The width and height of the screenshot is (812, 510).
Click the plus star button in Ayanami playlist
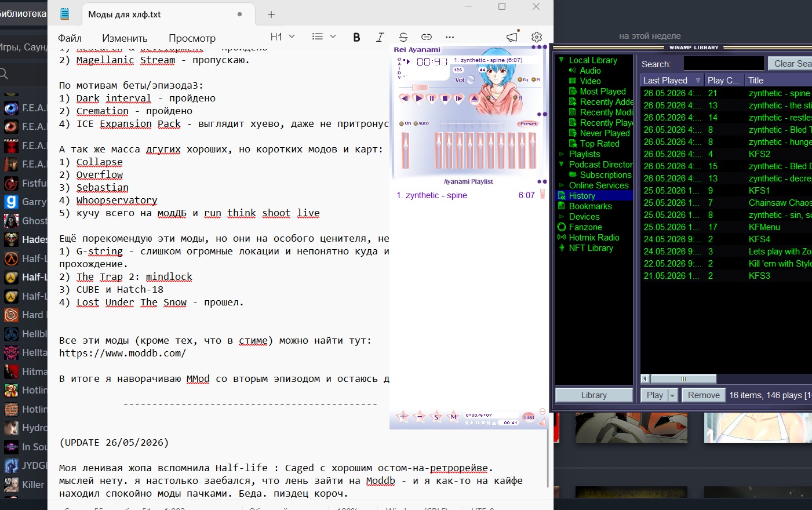pos(403,417)
